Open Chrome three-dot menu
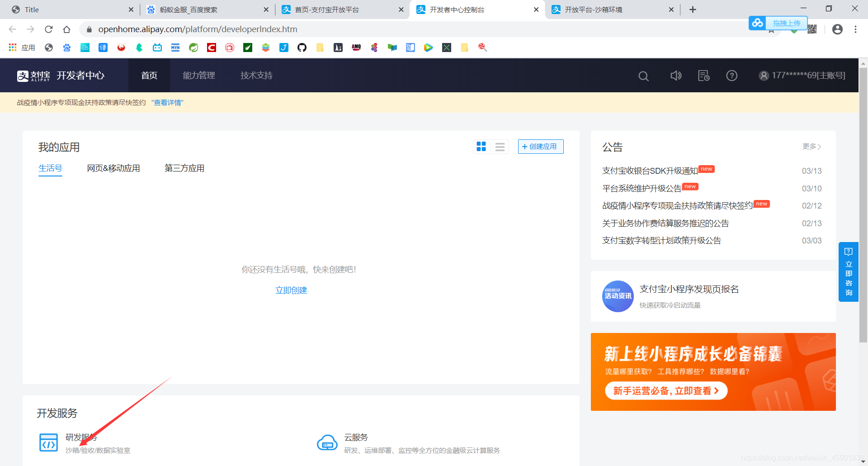Image resolution: width=868 pixels, height=466 pixels. pos(855,29)
